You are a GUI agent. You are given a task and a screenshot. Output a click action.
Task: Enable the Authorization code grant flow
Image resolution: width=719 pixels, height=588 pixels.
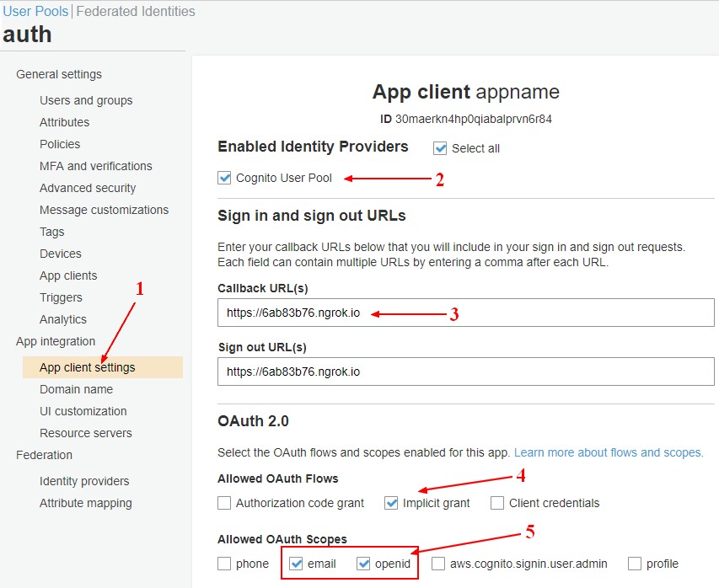click(224, 503)
